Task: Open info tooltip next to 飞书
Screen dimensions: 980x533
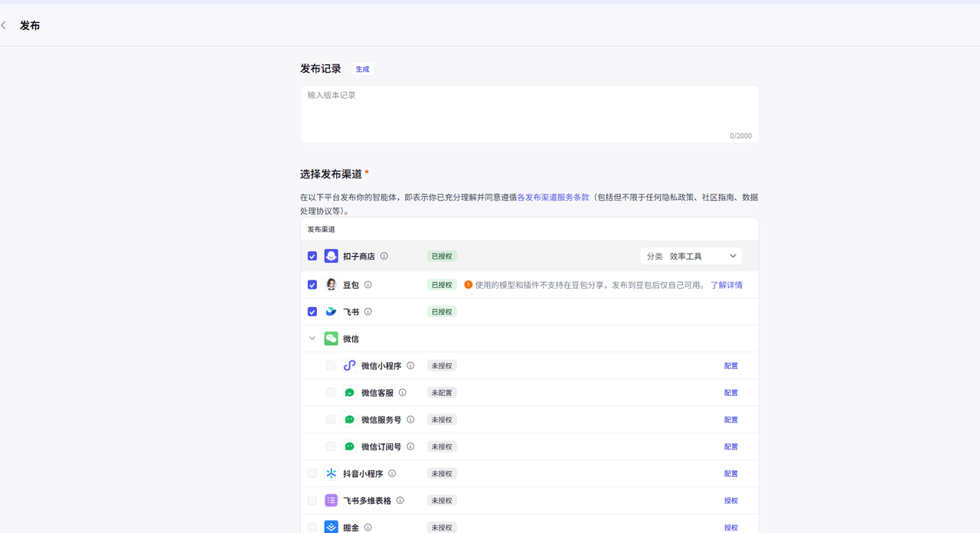Action: point(368,312)
